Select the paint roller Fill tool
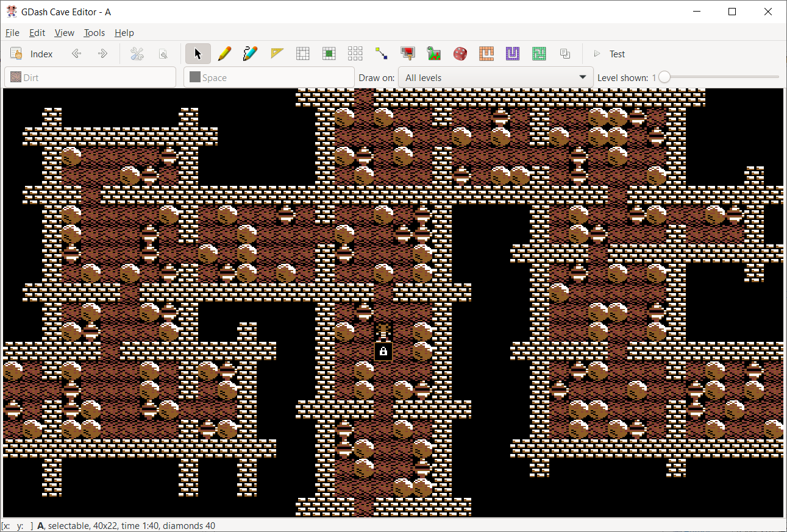This screenshot has width=787, height=532. 408,54
